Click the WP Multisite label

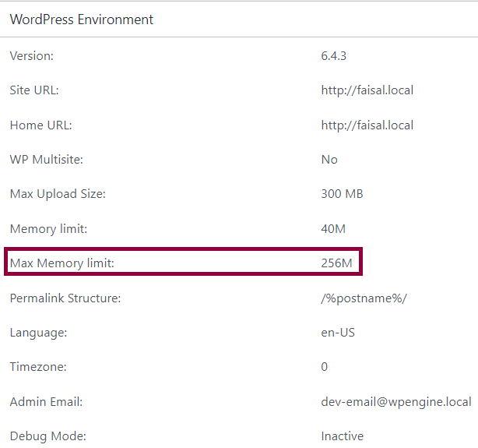[47, 160]
